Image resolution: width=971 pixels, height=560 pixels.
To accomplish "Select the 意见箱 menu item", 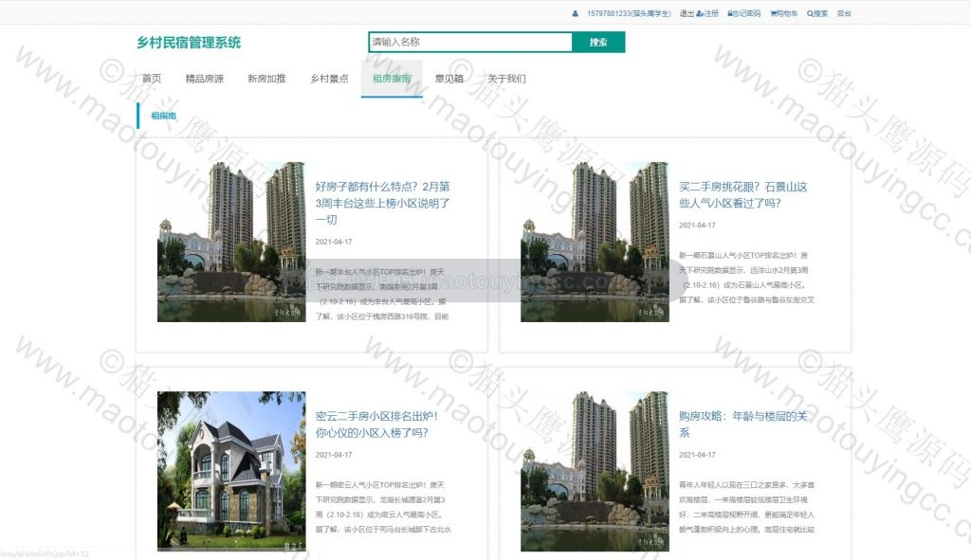I will pos(449,79).
